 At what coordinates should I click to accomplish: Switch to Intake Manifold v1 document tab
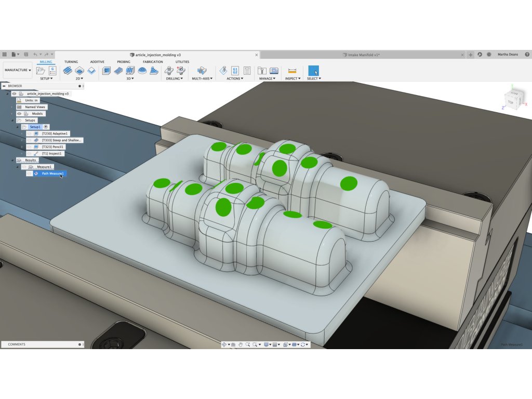(x=363, y=55)
